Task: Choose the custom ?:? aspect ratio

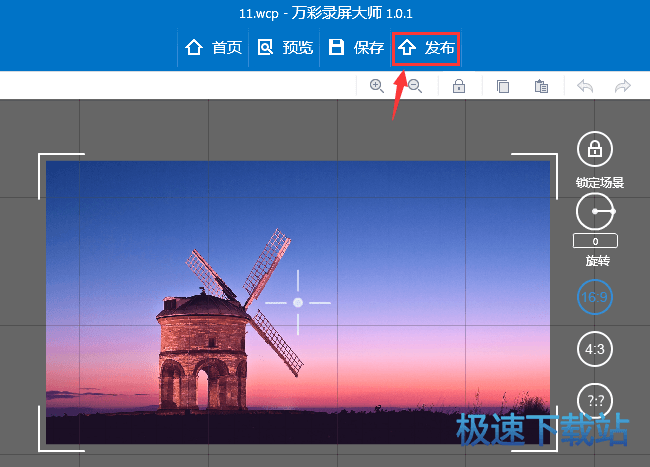Action: 595,400
